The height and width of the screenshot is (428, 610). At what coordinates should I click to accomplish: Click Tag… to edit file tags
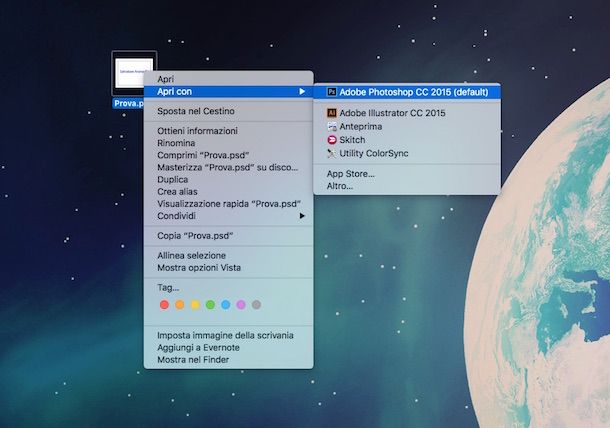pos(168,288)
